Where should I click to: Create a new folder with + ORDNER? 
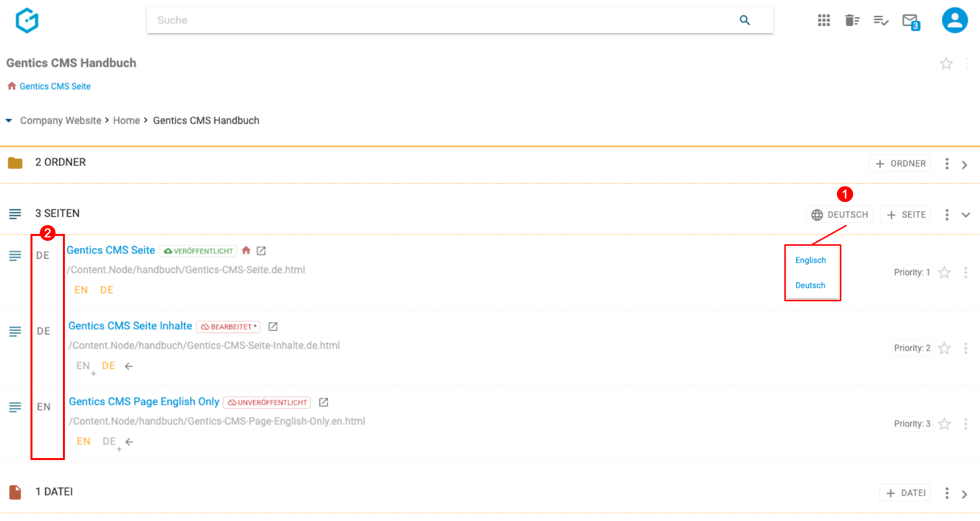[x=900, y=163]
